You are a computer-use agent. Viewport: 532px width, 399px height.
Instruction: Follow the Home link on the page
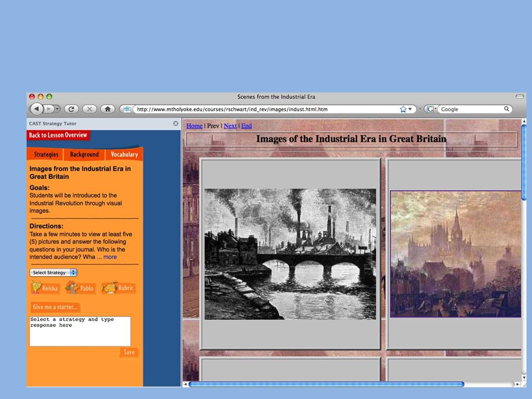[195, 126]
